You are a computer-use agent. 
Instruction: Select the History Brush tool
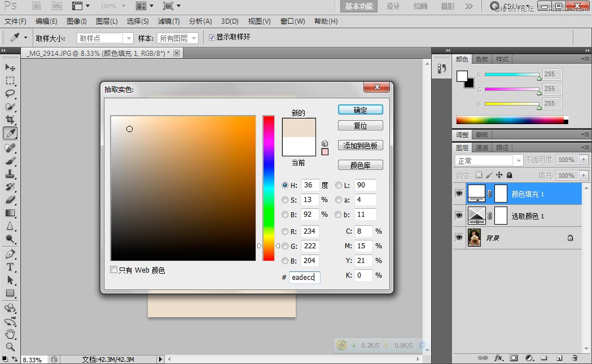[10, 187]
